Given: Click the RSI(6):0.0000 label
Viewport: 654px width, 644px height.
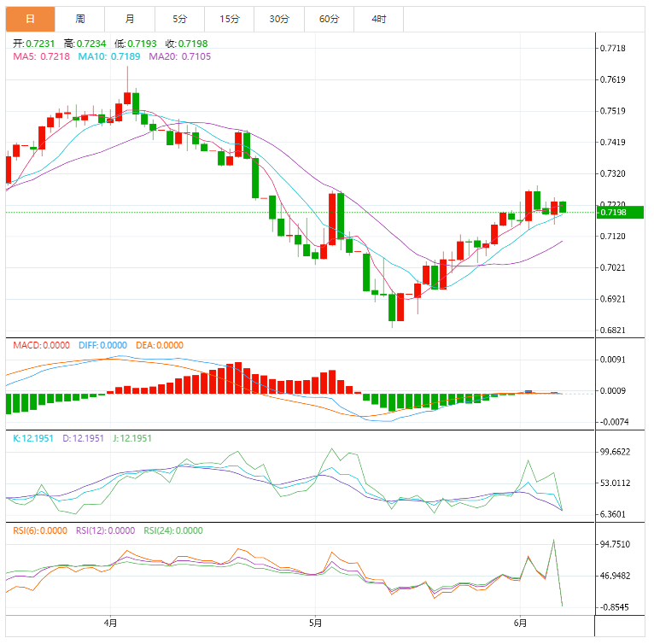Looking at the screenshot, I should (x=40, y=530).
